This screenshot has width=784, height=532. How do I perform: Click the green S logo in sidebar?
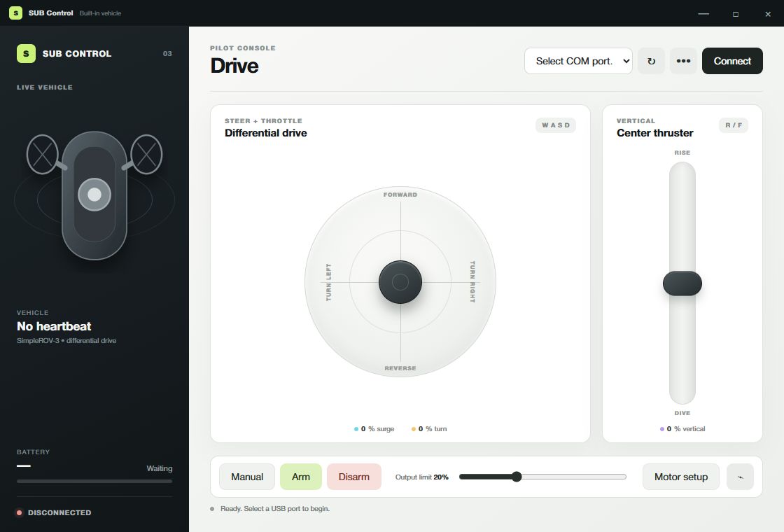coord(26,53)
